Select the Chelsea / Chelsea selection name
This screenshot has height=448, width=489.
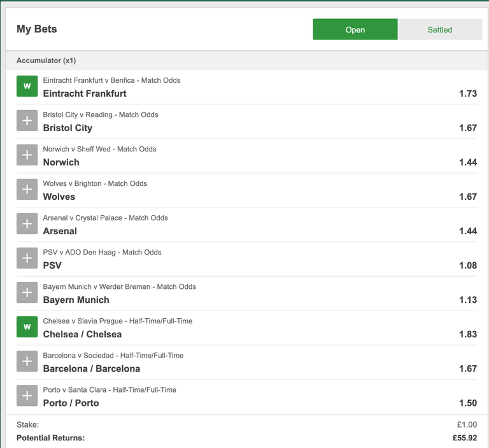(82, 334)
